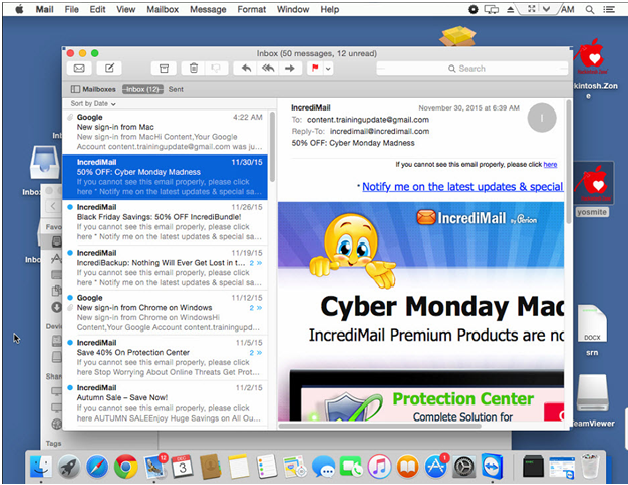Screen dimensions: 628x485
Task: Open Messages from the Dock
Action: click(x=323, y=467)
